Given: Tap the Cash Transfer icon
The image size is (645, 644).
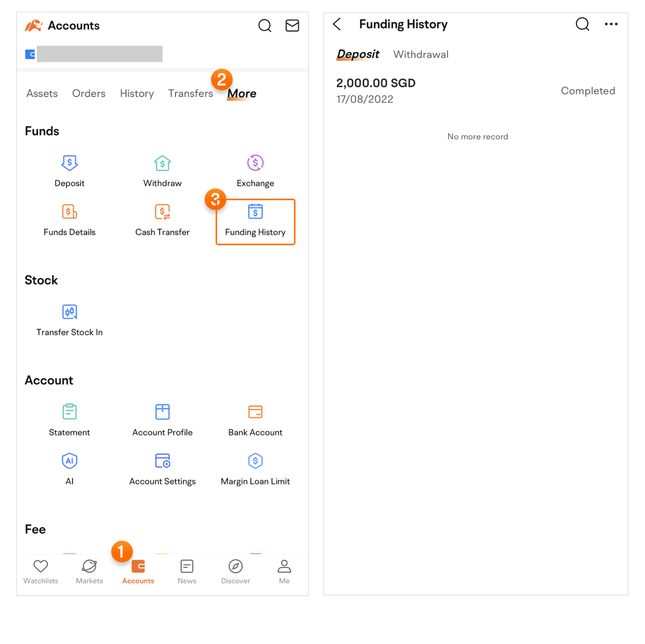Looking at the screenshot, I should pos(163,212).
